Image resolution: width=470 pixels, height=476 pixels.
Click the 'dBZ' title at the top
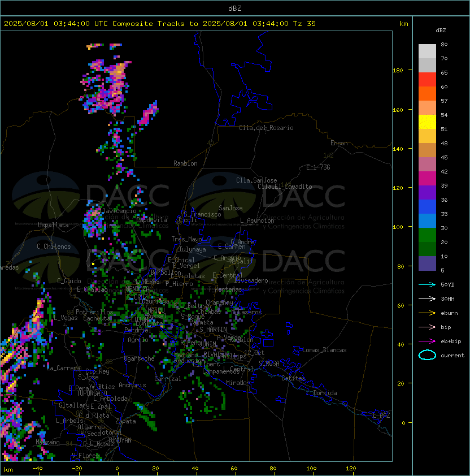pyautogui.click(x=235, y=8)
